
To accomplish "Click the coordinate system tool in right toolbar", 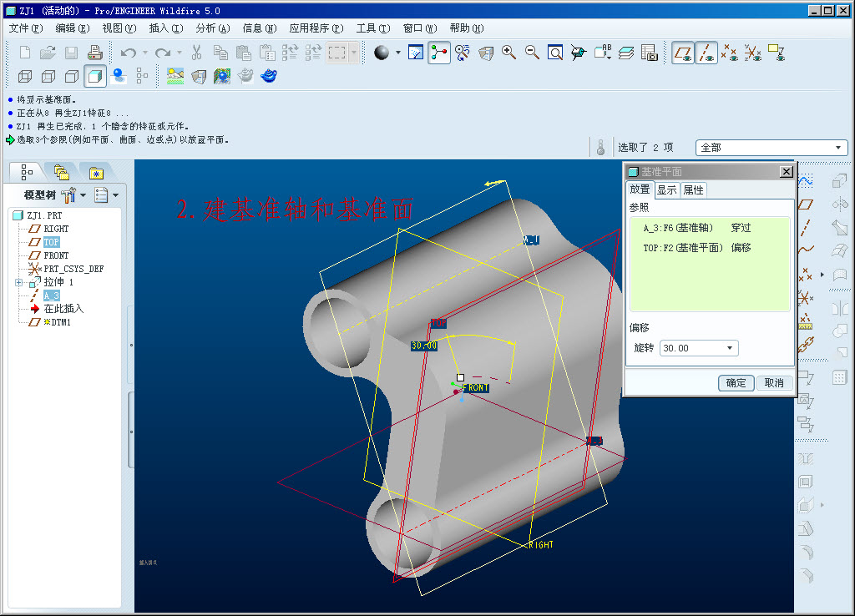I will [806, 298].
